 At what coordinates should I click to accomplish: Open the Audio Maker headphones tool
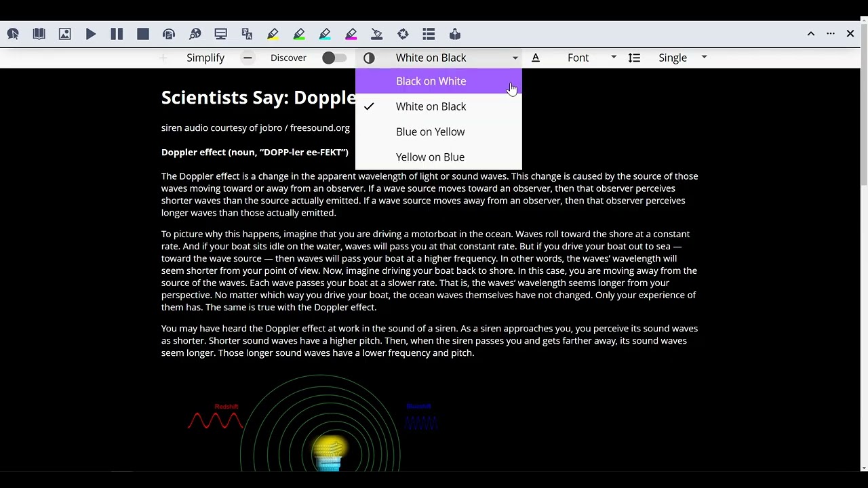169,34
